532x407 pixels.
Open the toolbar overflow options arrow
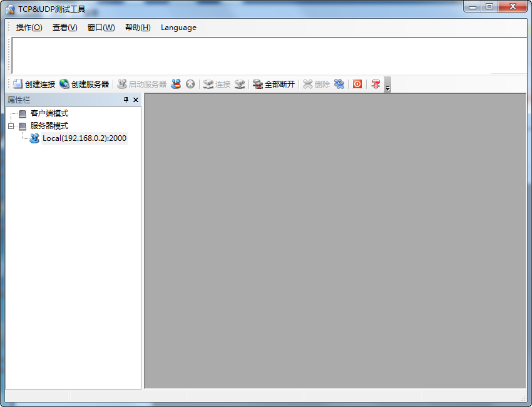(387, 85)
